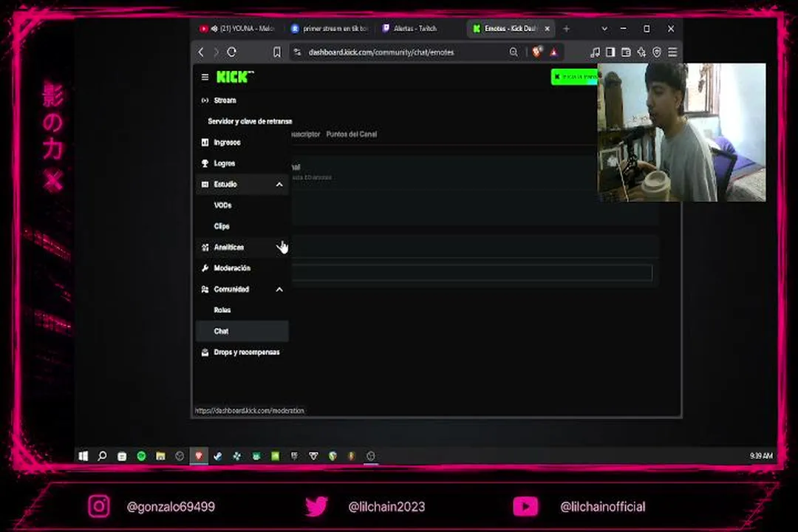The height and width of the screenshot is (532, 798).
Task: Open Brave Shields lion icon
Action: [x=536, y=52]
